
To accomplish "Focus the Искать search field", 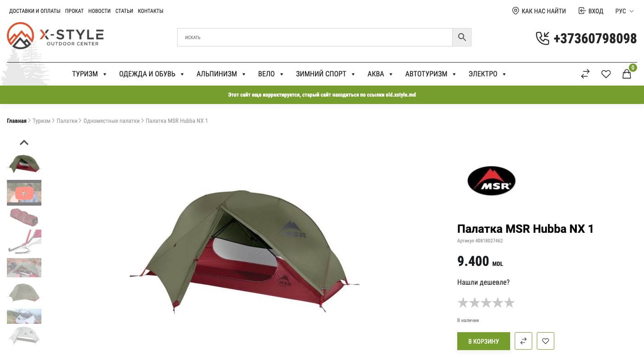I will tap(315, 37).
